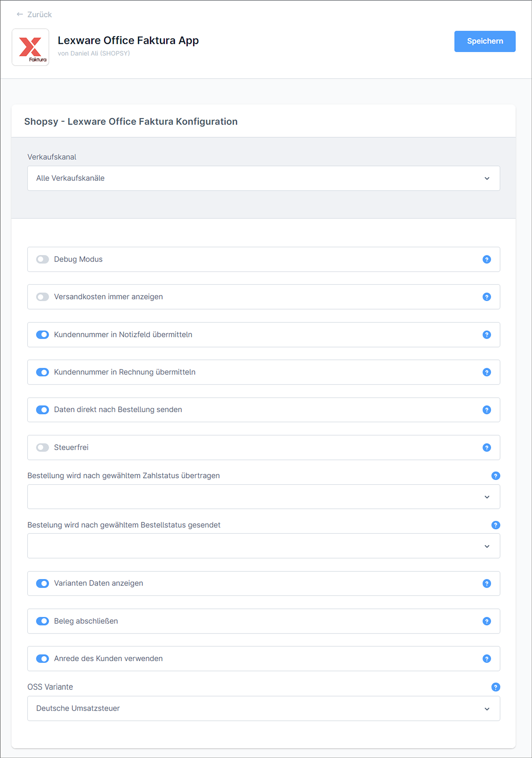Open the Verkaufskanal dropdown
Screen dimensions: 532x758
tap(264, 178)
